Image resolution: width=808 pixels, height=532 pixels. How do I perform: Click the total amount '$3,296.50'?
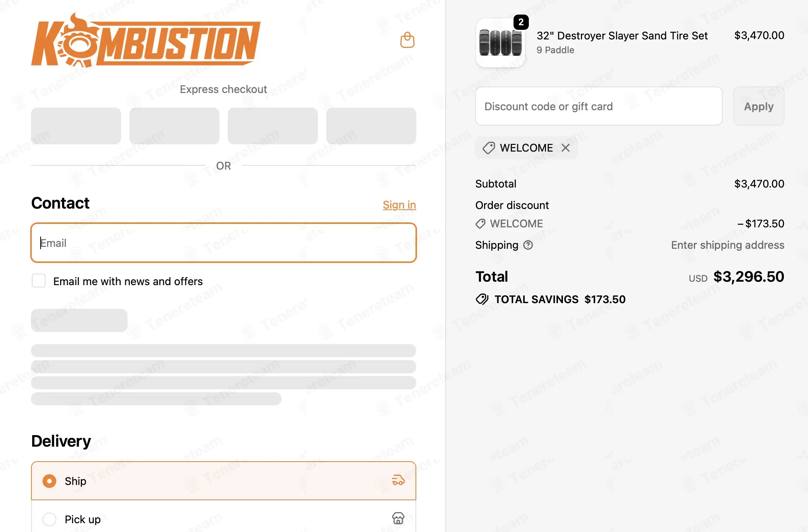[x=749, y=277]
